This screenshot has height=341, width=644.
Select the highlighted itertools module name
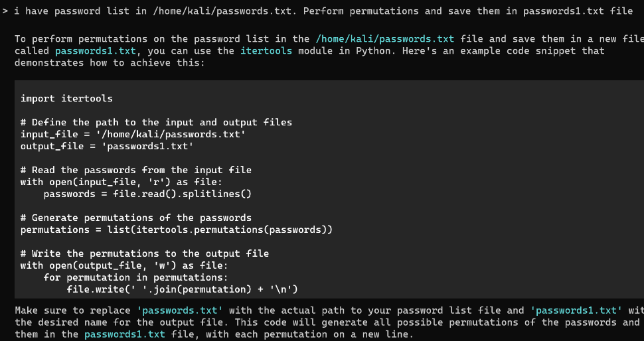pyautogui.click(x=266, y=51)
